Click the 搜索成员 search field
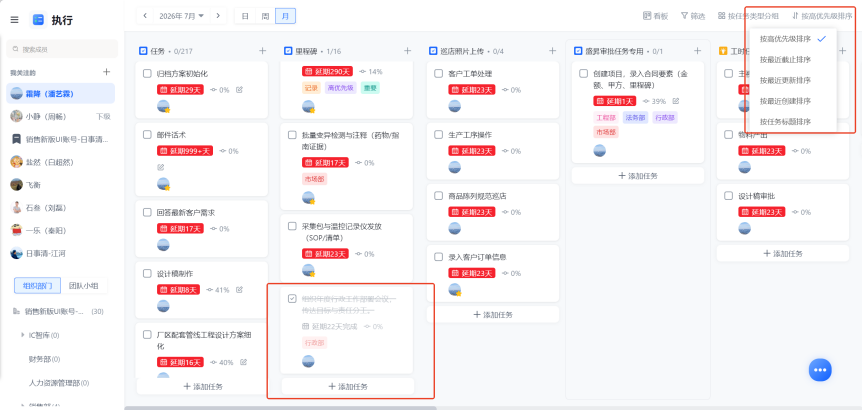862x410 pixels. 62,49
